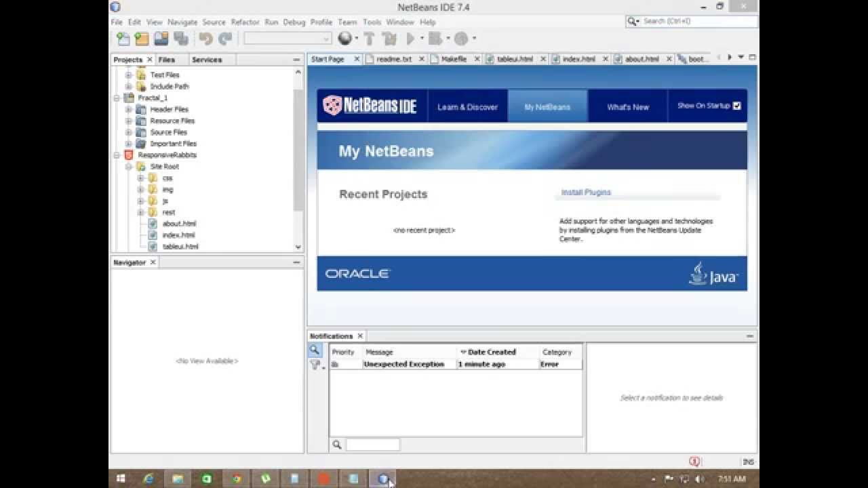Screen dimensions: 868x488
Task: Open the Makefile editor tab
Action: coord(453,59)
